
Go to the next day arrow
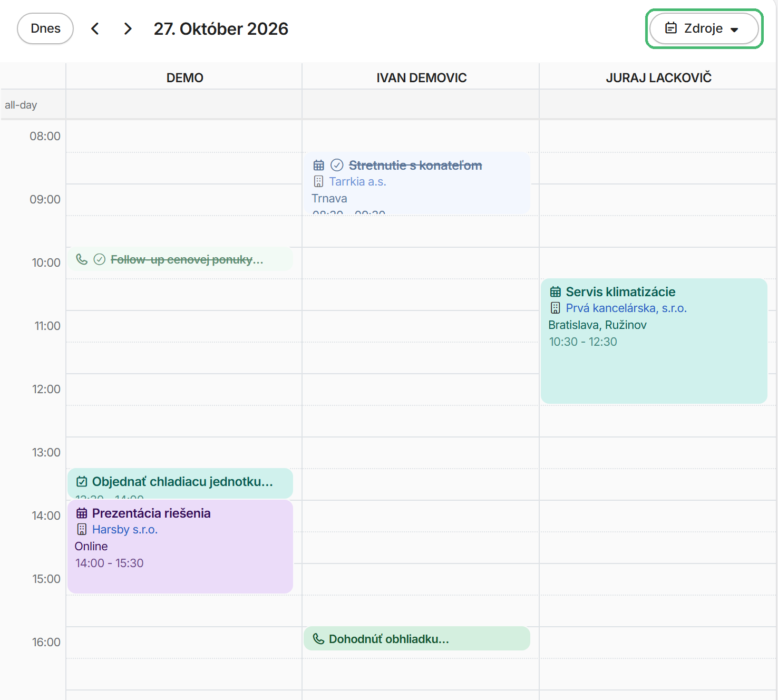click(128, 28)
